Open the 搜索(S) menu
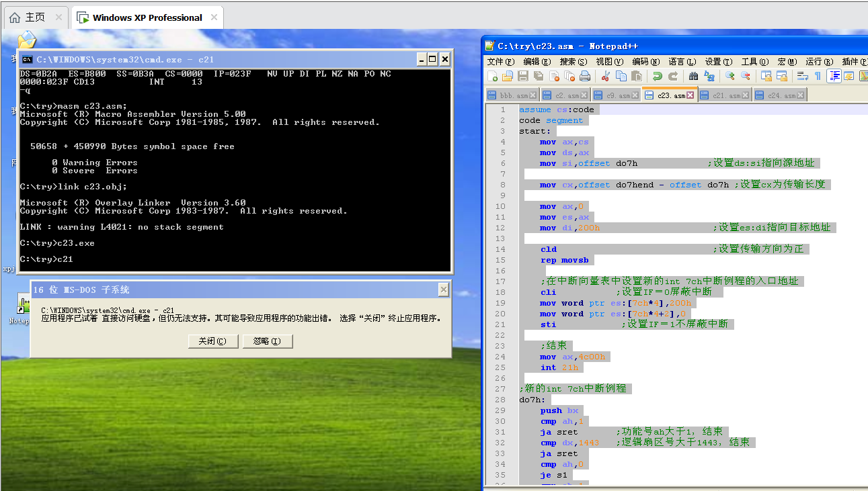Image resolution: width=868 pixels, height=491 pixels. [x=574, y=61]
